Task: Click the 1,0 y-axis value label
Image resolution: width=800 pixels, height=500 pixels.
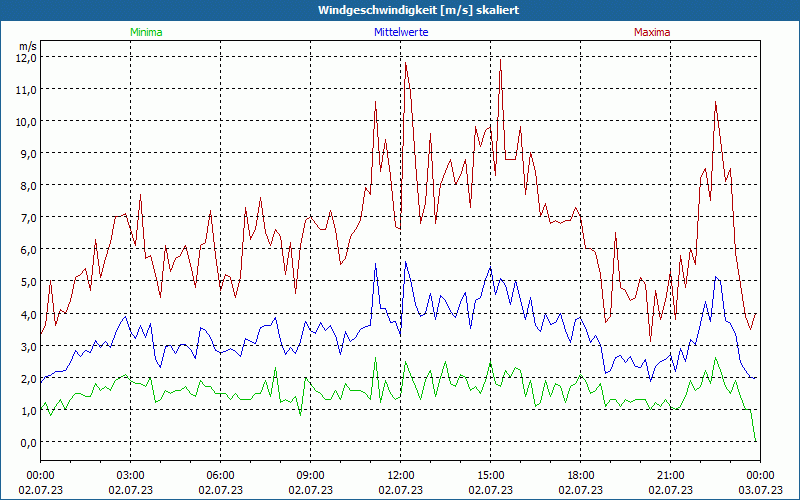Action: 27,410
